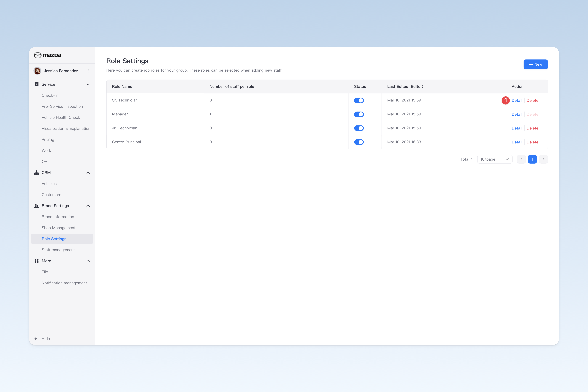Open Vehicle Health Check page

pos(61,117)
